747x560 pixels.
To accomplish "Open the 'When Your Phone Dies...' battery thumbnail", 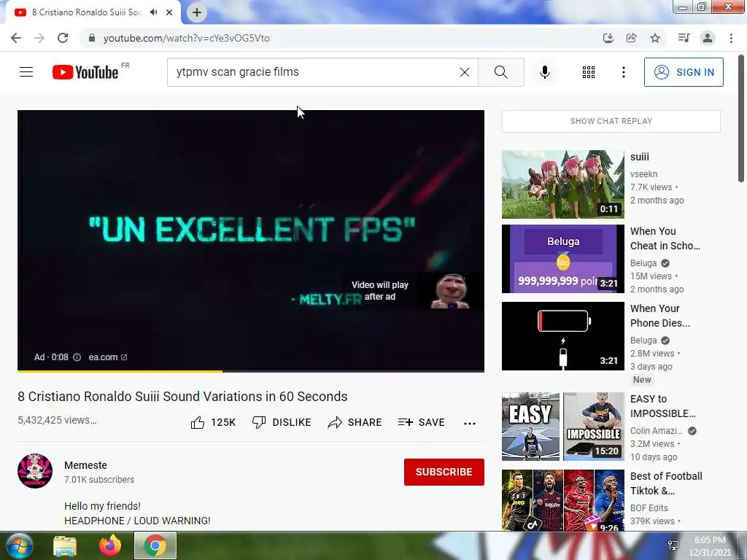I will [562, 335].
